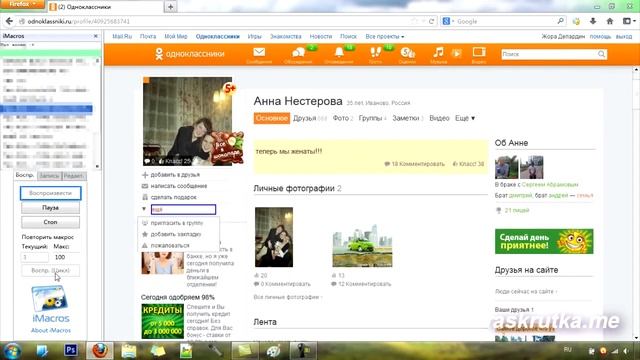This screenshot has height=360, width=640.
Task: Click the Google magnifier icon in browser search bar
Action: coord(560,21)
